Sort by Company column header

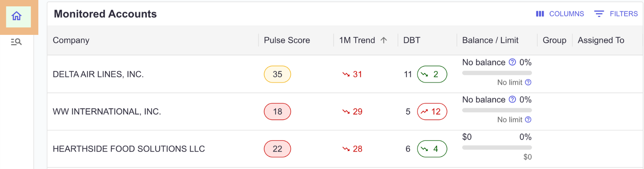coord(71,40)
